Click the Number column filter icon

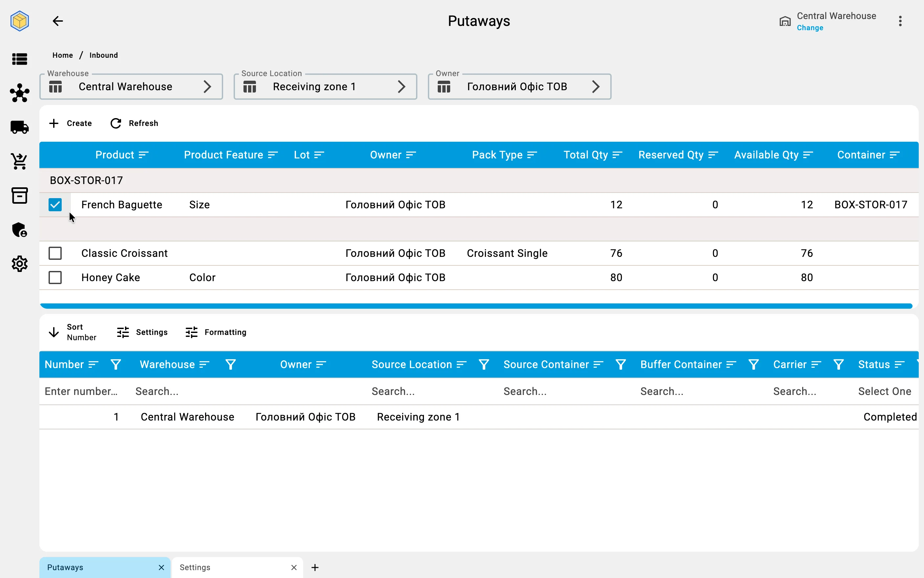(x=115, y=364)
